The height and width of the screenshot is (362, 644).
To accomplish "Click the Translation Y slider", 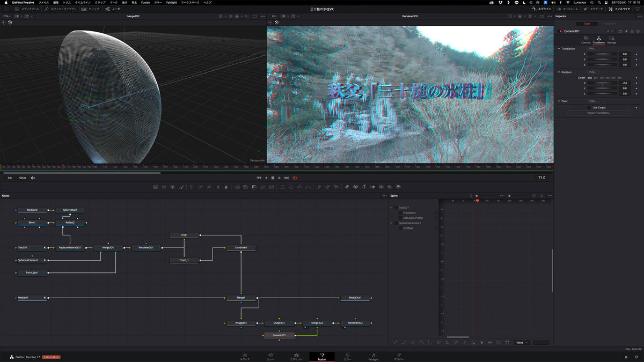I will [x=602, y=60].
